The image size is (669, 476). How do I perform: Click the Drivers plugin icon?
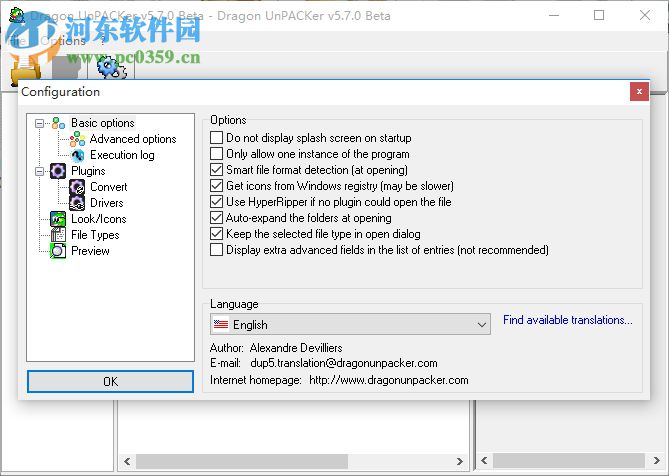(x=77, y=203)
